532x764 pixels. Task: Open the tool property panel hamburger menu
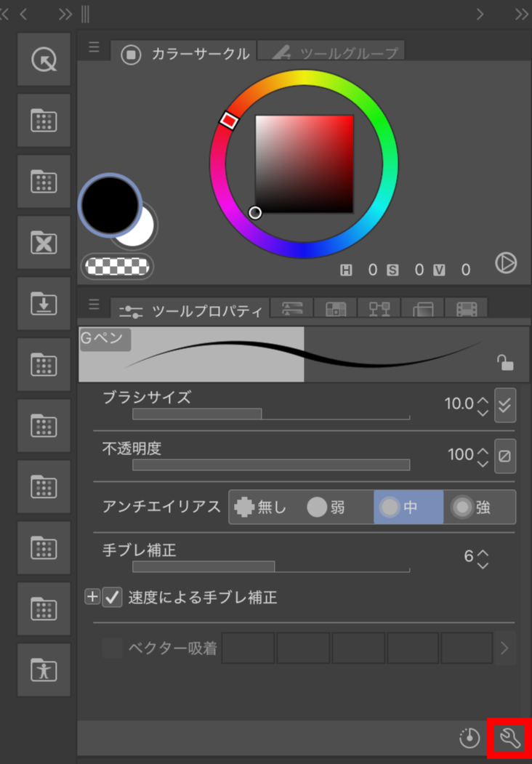click(x=94, y=305)
